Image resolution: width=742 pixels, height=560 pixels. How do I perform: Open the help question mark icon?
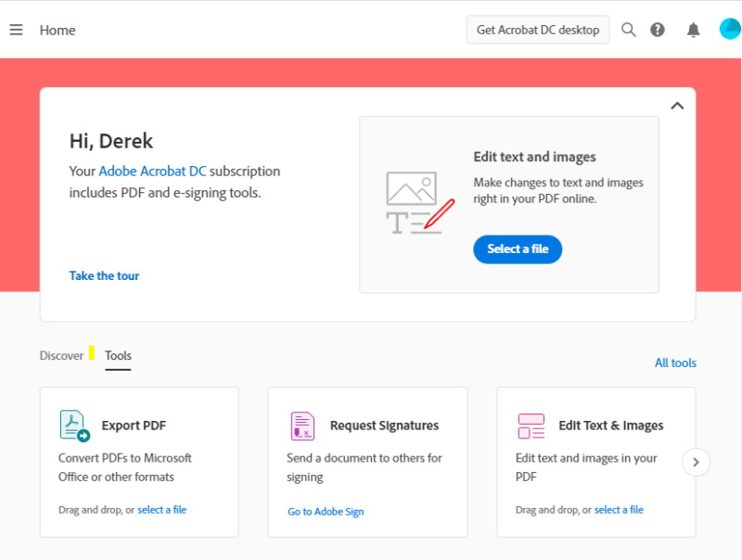(658, 30)
